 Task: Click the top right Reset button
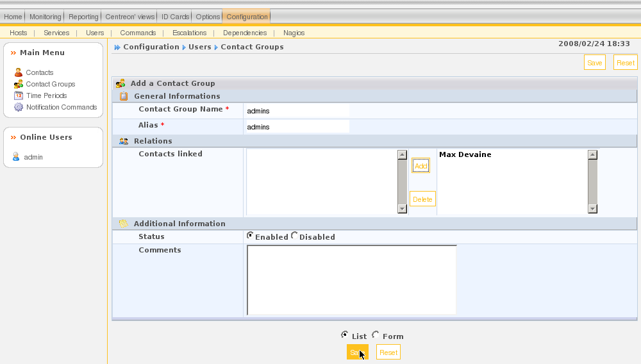pyautogui.click(x=626, y=63)
